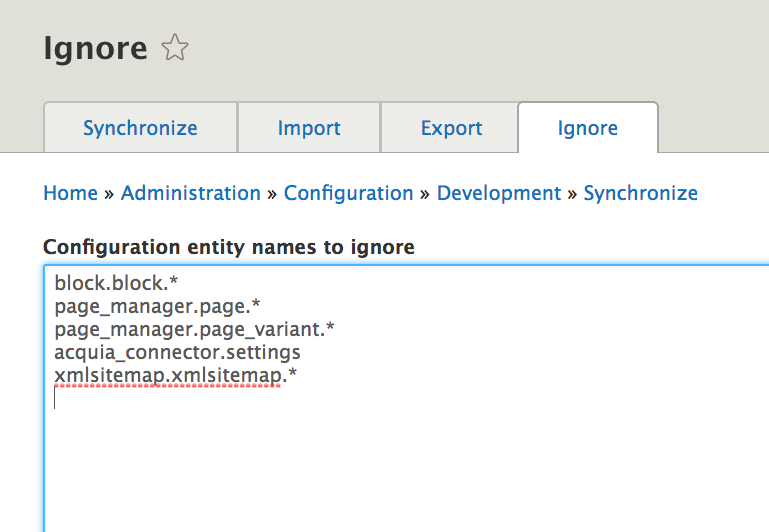Select the Ignore tab

[588, 128]
